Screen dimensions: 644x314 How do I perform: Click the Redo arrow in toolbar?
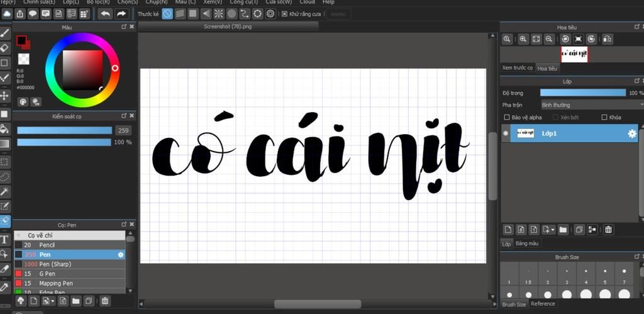tap(121, 14)
